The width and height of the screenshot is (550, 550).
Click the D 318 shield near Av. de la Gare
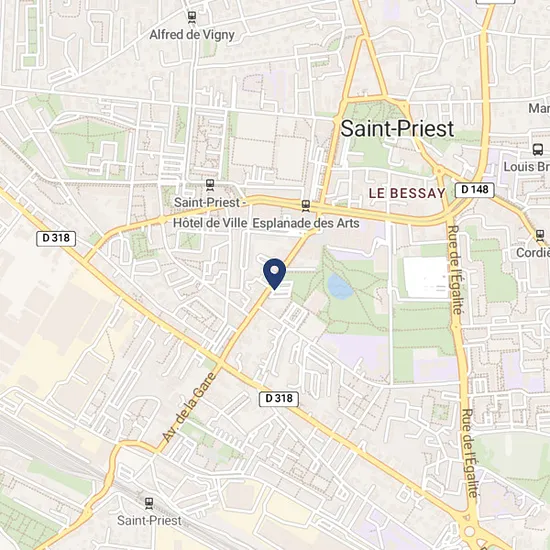[279, 399]
